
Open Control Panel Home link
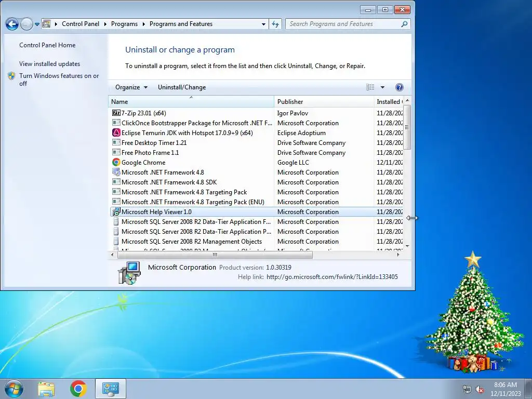(x=47, y=45)
